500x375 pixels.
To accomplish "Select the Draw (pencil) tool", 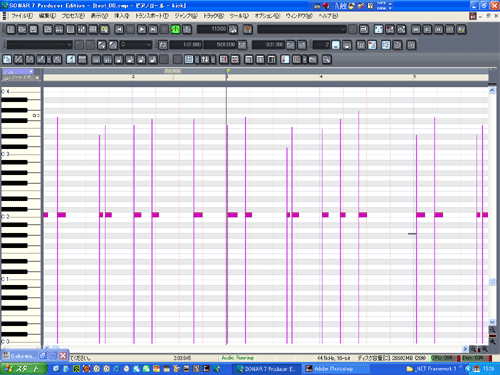I will (19, 59).
